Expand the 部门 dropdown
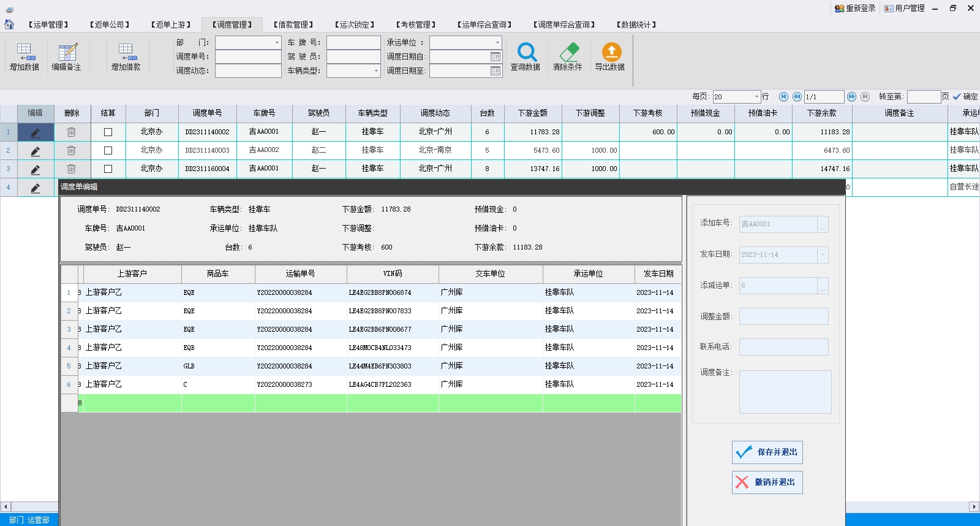980x526 pixels. coord(277,42)
